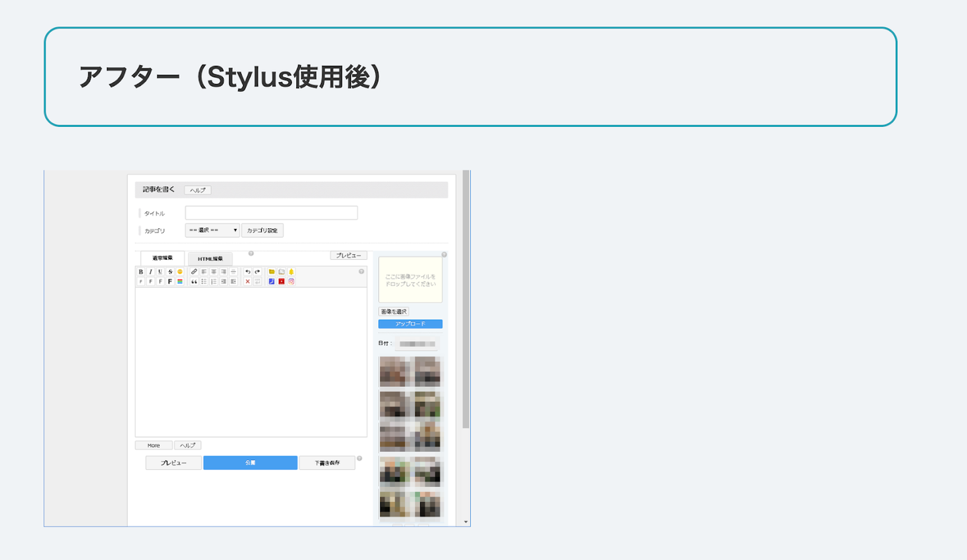The width and height of the screenshot is (967, 560).
Task: Click the undo arrow icon
Action: (x=248, y=271)
